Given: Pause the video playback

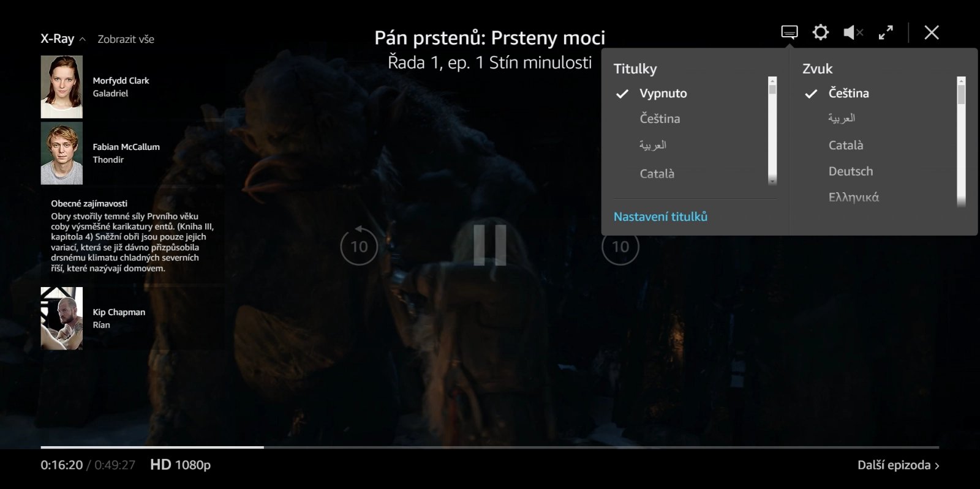Looking at the screenshot, I should [x=490, y=245].
